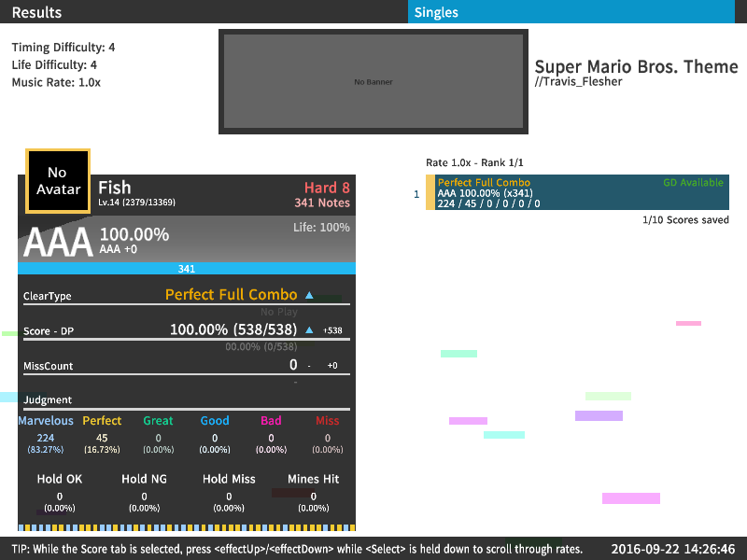The image size is (747, 560).
Task: Click the GD Available text
Action: point(693,183)
